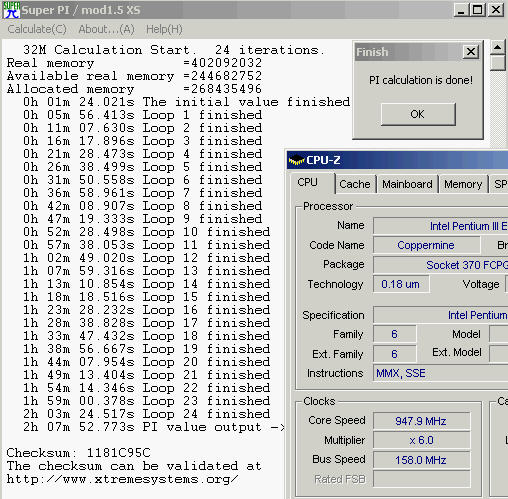Close the Super PI window
Screen dimensions: 508x499
tap(496, 10)
